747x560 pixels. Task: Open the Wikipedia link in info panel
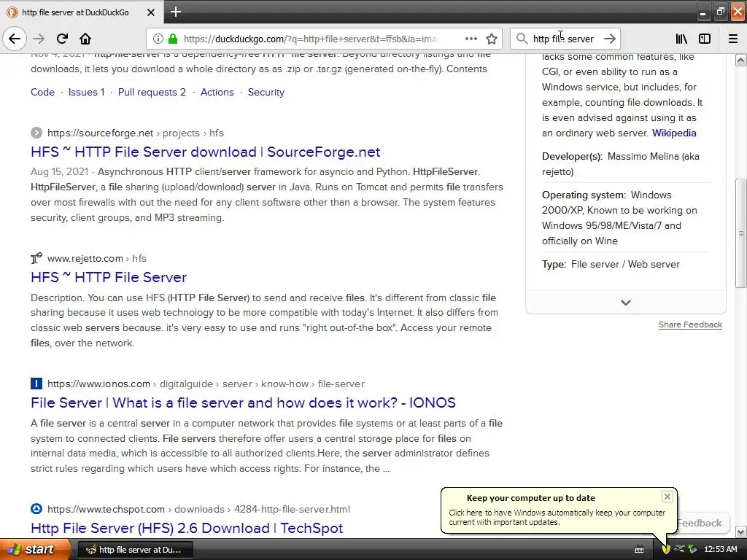pos(673,133)
